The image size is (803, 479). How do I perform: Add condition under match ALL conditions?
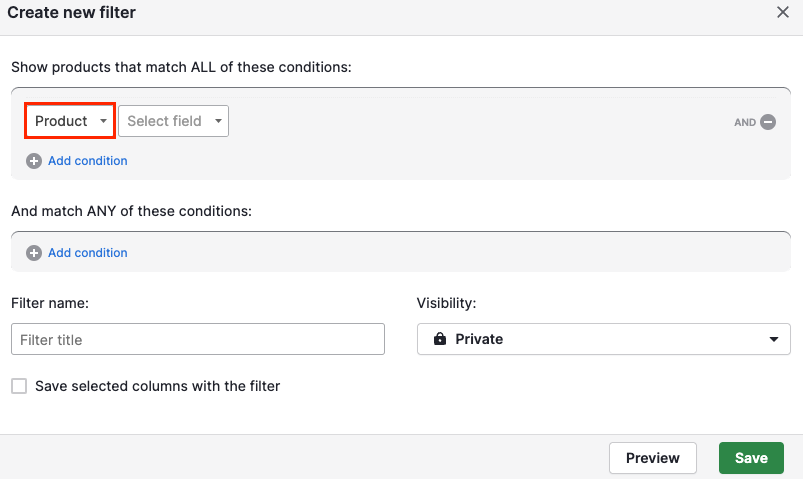coord(88,161)
